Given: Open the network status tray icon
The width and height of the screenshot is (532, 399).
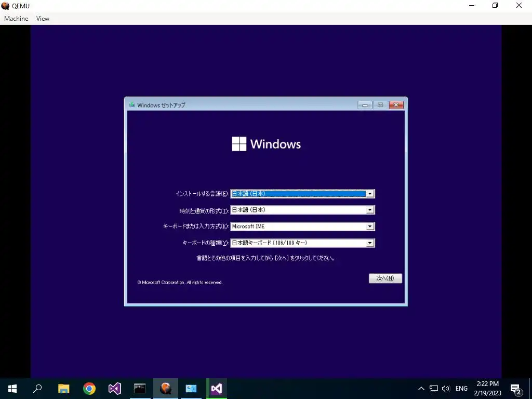Looking at the screenshot, I should point(434,389).
